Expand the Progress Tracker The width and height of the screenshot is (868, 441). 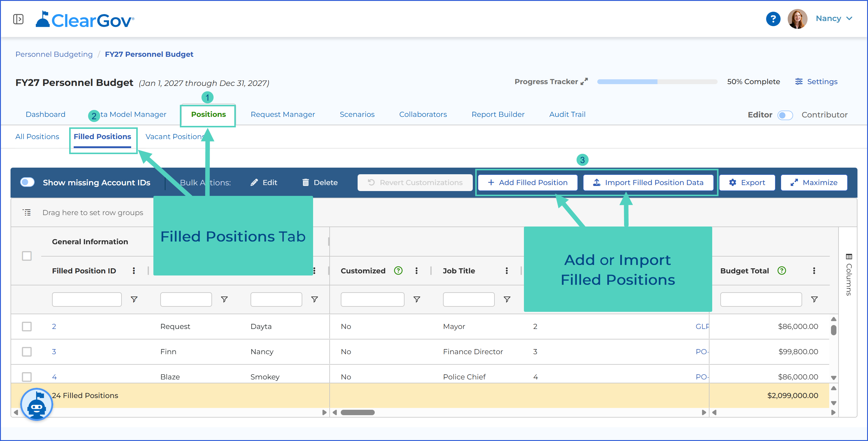[584, 81]
